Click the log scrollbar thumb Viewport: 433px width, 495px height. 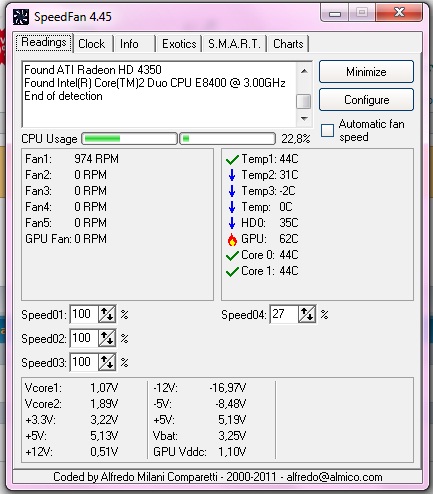click(304, 101)
